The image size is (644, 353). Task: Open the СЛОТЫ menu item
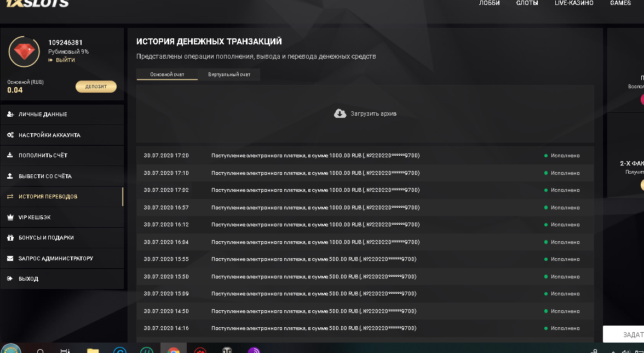coord(527,3)
